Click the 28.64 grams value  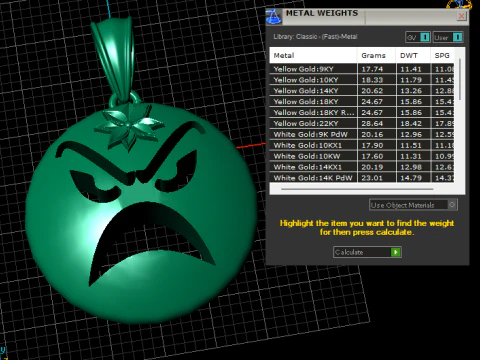[372, 123]
